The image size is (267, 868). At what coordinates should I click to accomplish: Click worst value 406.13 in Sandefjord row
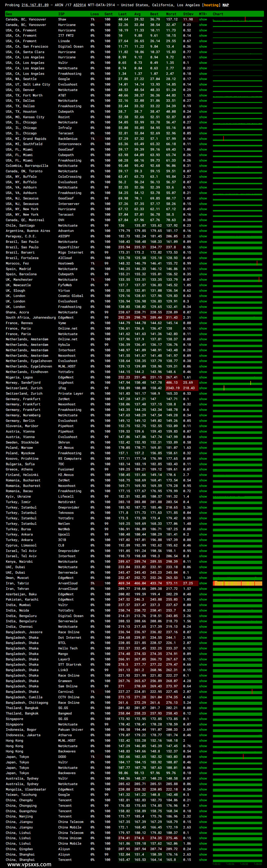click(172, 382)
